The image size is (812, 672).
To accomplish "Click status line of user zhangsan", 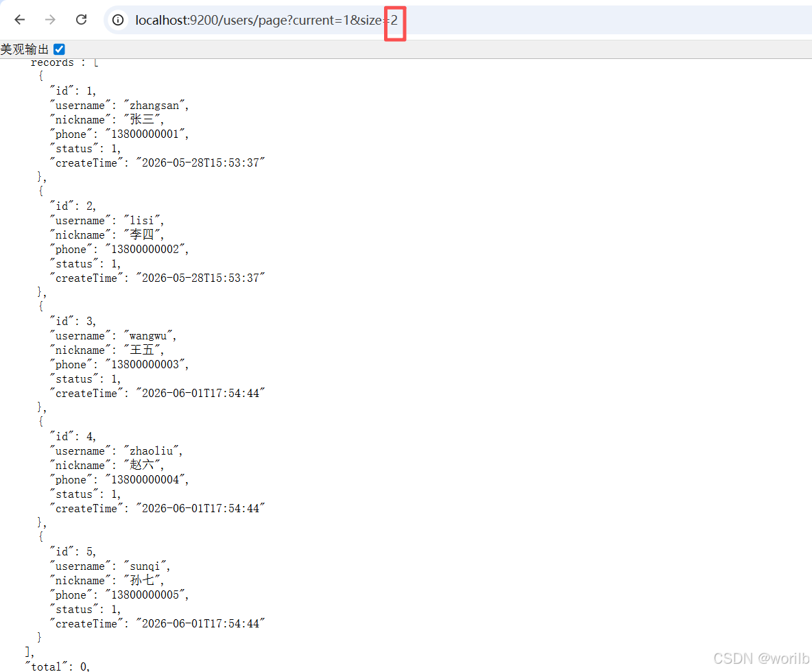I will click(86, 149).
